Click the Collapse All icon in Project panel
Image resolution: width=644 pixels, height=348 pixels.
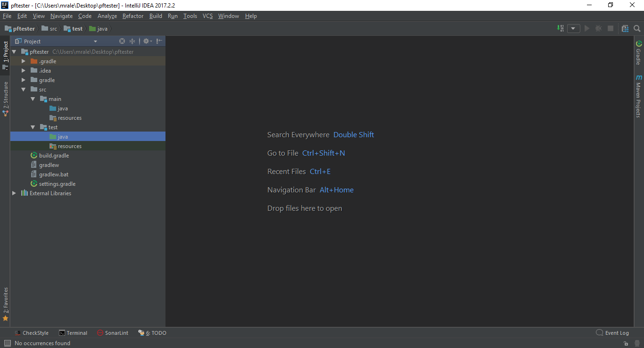coord(132,41)
